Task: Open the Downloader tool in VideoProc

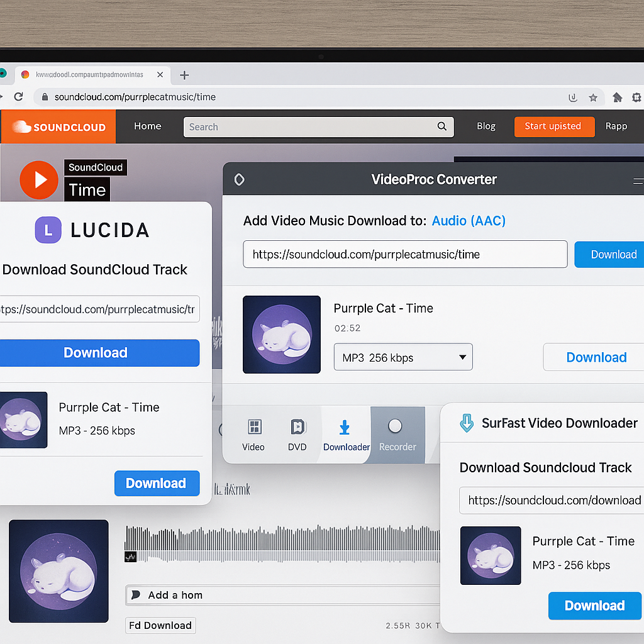Action: tap(345, 435)
